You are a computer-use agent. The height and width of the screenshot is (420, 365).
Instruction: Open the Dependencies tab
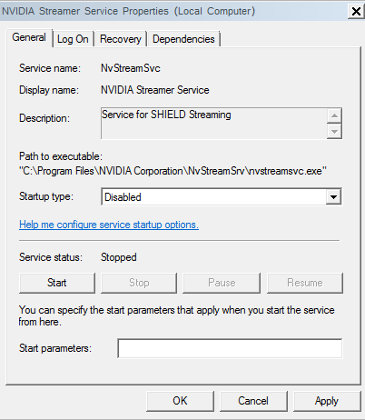click(183, 39)
